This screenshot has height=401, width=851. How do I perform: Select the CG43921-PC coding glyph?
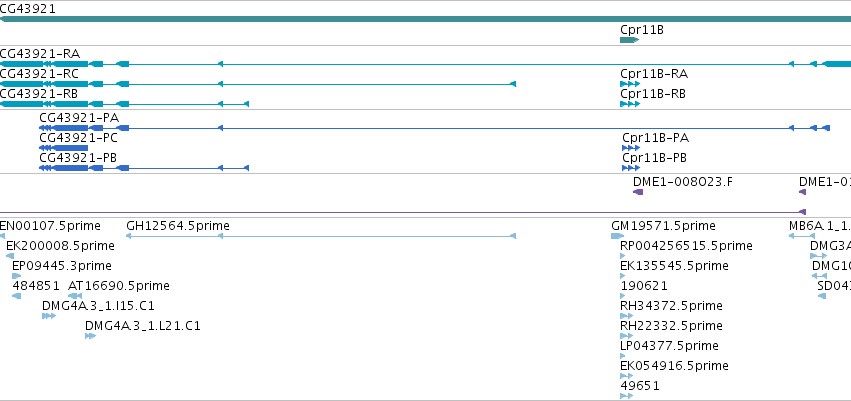point(63,148)
